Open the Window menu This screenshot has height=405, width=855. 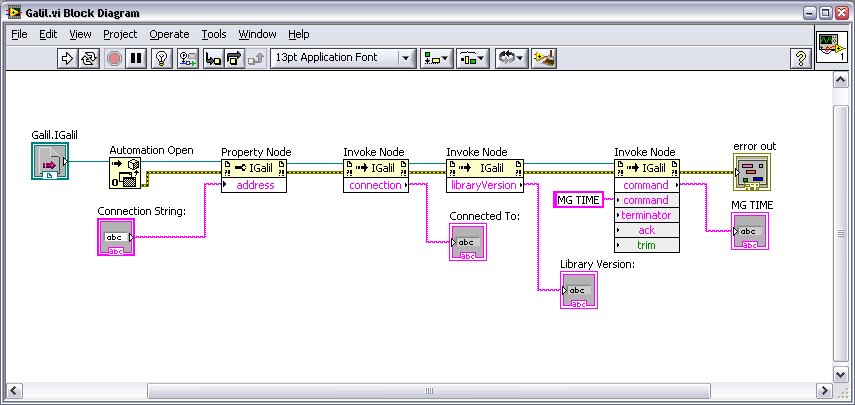pos(257,34)
